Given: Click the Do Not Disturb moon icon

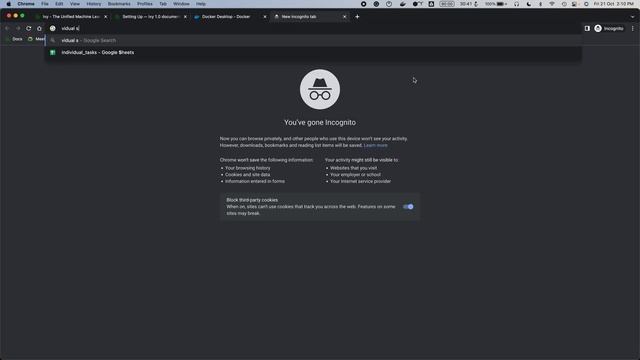Looking at the screenshot, I should (529, 4).
